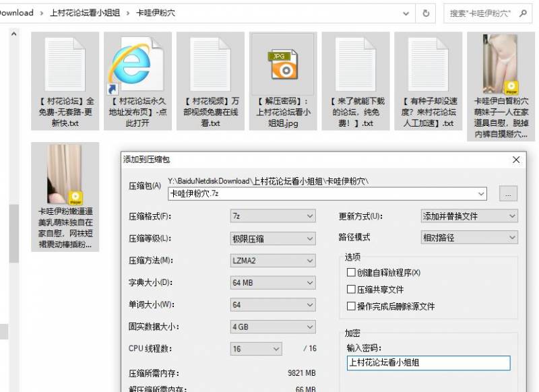Enable the 创建自释放程序 checkbox

pos(350,273)
